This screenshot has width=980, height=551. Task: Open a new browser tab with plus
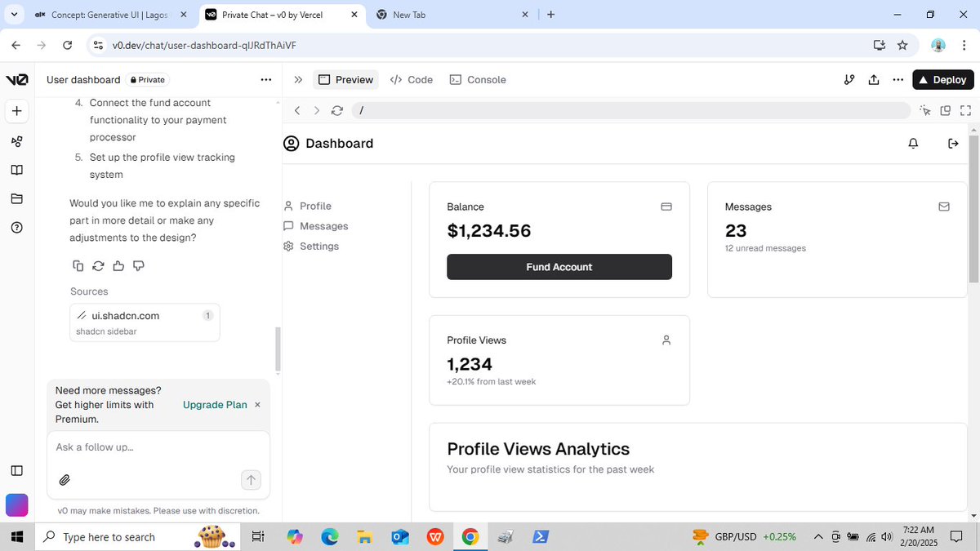click(551, 15)
